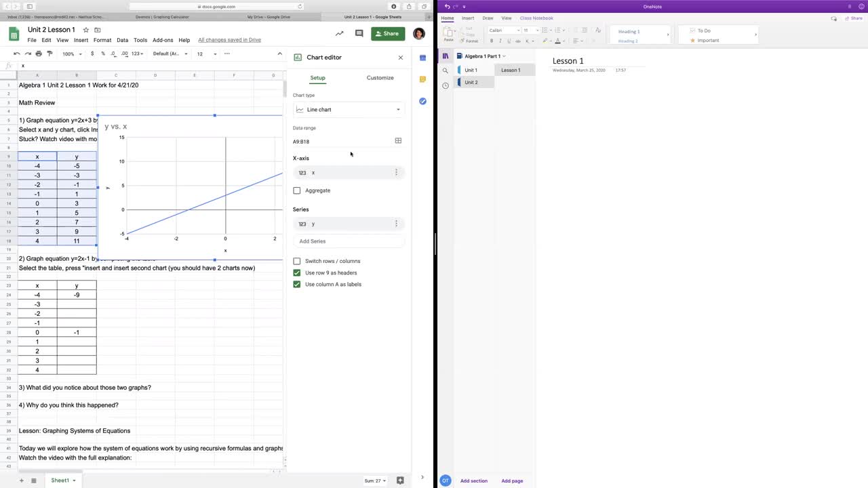Viewport: 868px width, 488px height.
Task: Click All changes saved in Drive link
Action: pyautogui.click(x=229, y=40)
